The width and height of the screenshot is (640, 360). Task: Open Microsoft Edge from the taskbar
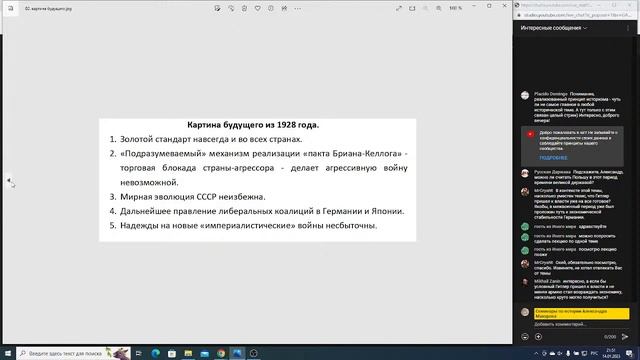click(x=156, y=353)
